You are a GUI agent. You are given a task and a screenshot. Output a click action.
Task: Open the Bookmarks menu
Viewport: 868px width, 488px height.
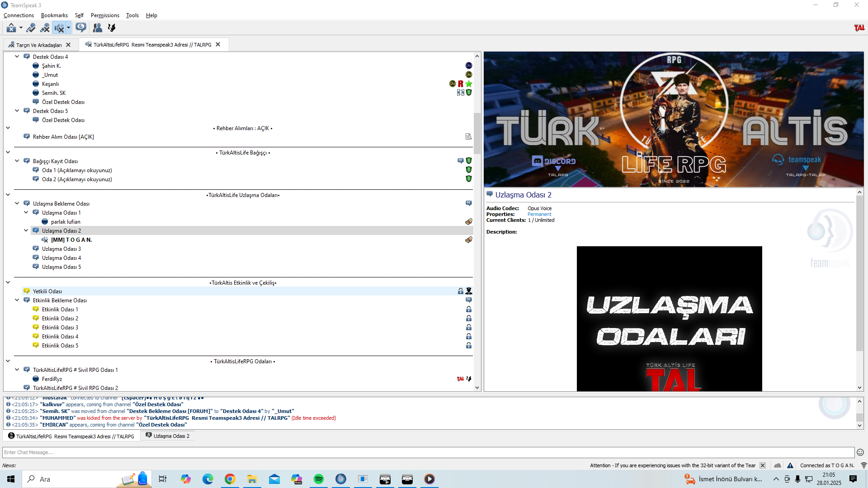54,15
